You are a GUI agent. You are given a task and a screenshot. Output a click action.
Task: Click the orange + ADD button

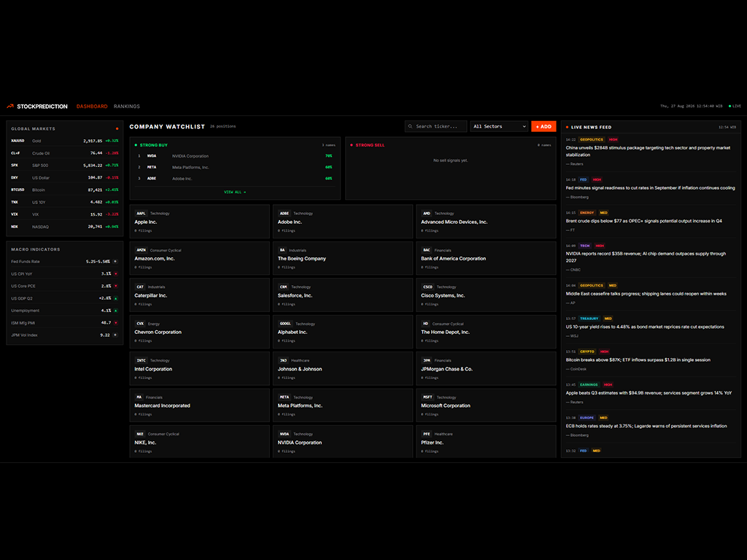click(x=543, y=126)
